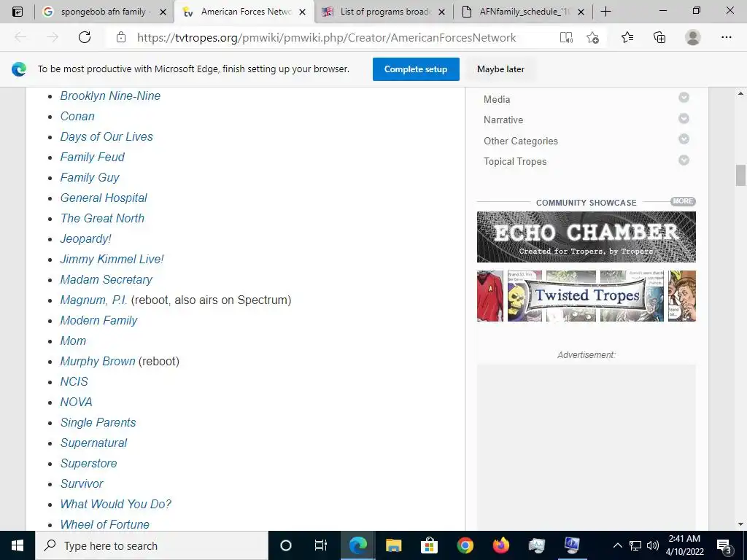Screen dimensions: 747x560
Task: Open Microsoft Edge taskbar icon
Action: click(357, 545)
